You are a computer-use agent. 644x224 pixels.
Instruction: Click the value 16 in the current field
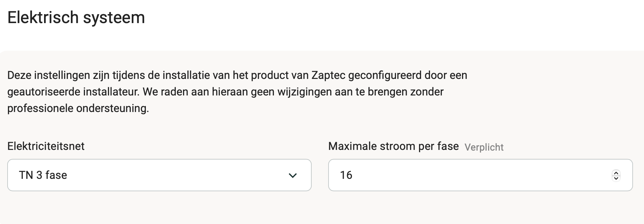(346, 175)
